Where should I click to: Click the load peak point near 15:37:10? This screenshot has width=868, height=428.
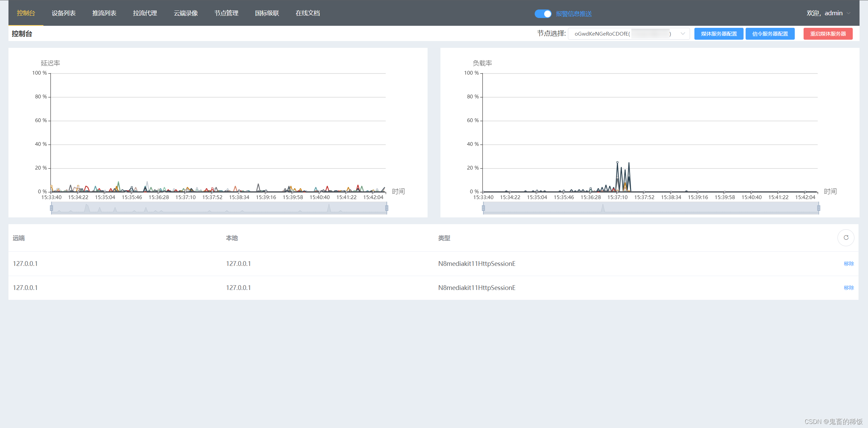[x=617, y=162]
